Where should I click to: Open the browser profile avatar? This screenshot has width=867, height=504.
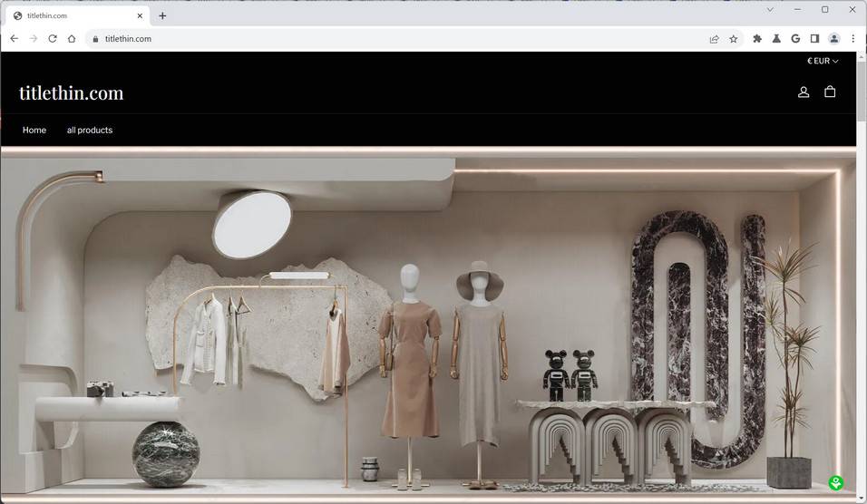tap(833, 39)
